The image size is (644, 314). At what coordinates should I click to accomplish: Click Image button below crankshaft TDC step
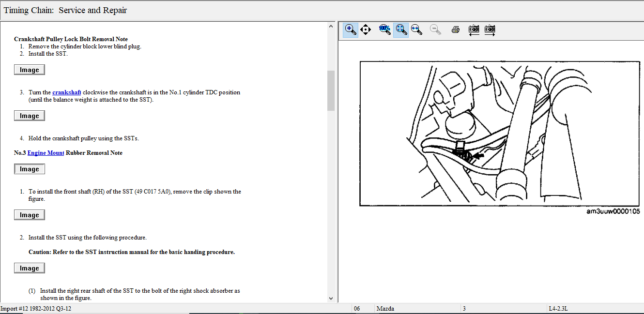(30, 116)
